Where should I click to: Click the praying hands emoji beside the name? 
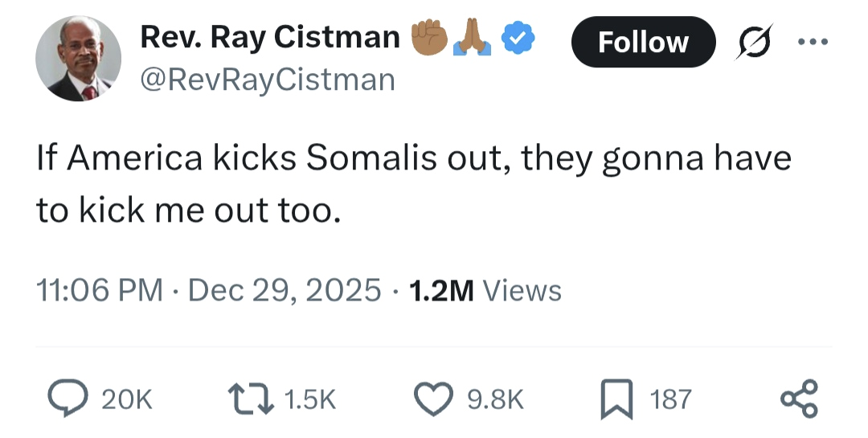[x=472, y=37]
